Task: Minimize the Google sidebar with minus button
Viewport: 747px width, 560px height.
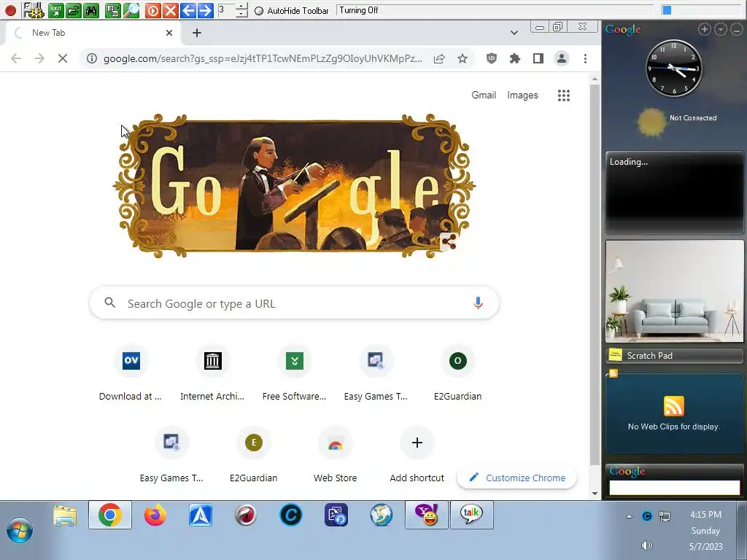Action: 737,29
